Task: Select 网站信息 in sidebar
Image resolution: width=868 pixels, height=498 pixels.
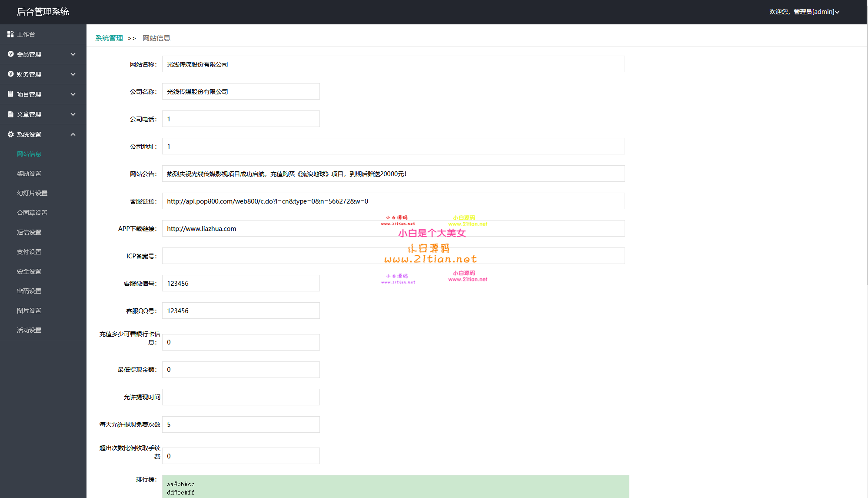Action: (29, 154)
